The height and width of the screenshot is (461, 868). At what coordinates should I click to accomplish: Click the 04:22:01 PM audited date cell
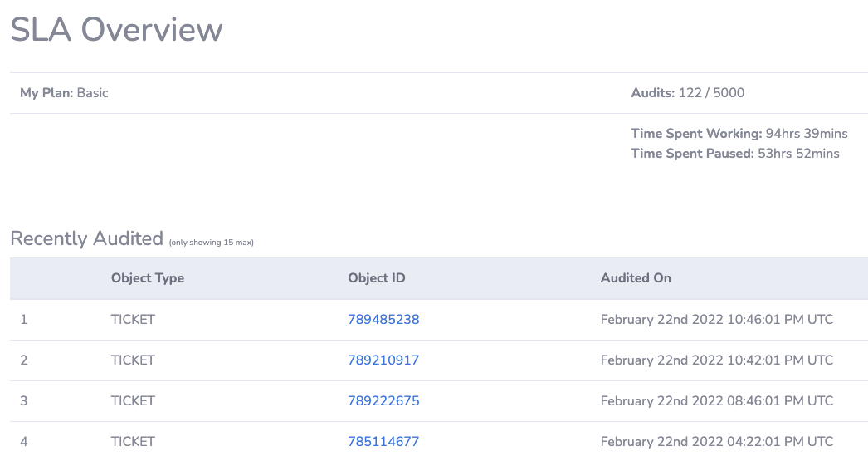click(x=717, y=442)
